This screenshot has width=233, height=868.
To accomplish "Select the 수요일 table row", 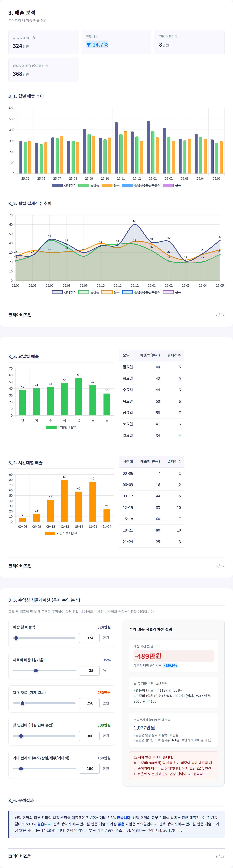I will pyautogui.click(x=152, y=390).
